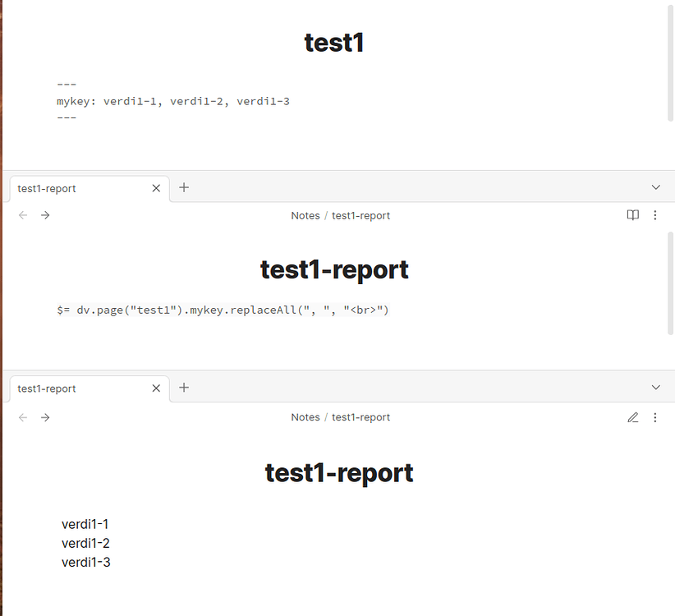Viewport: 675px width, 616px height.
Task: Click the dv.page inline code line
Action: (223, 310)
